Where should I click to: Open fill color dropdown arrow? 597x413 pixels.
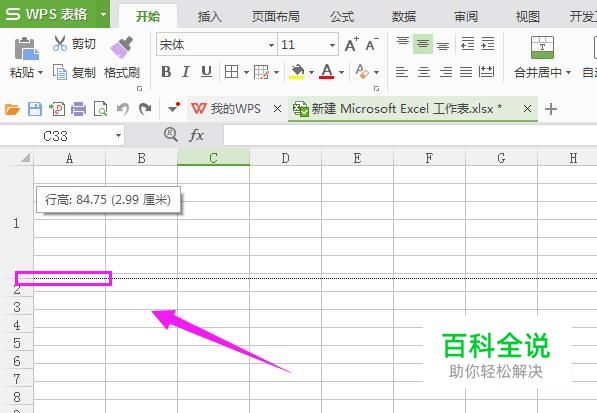coord(311,72)
